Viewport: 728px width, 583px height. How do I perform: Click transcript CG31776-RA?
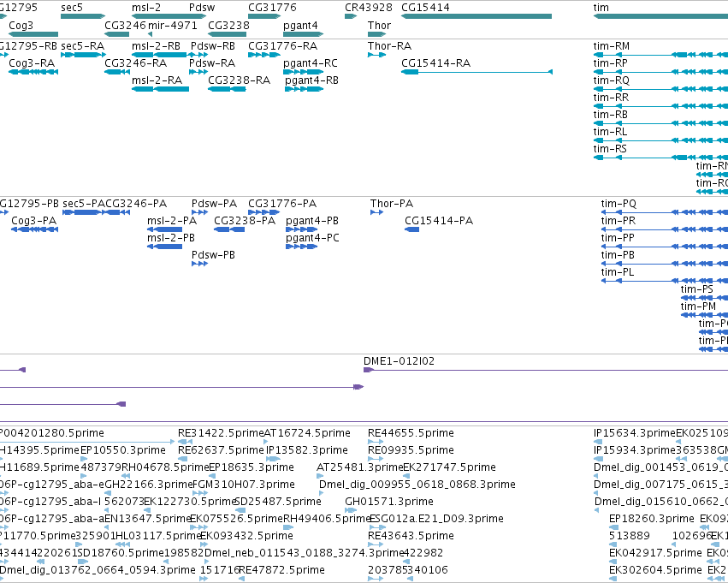pyautogui.click(x=264, y=55)
